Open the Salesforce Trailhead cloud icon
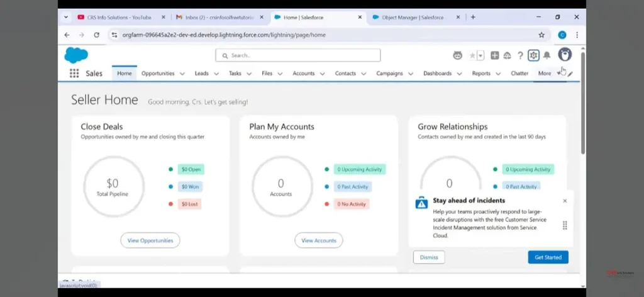The height and width of the screenshot is (297, 644). [508, 55]
